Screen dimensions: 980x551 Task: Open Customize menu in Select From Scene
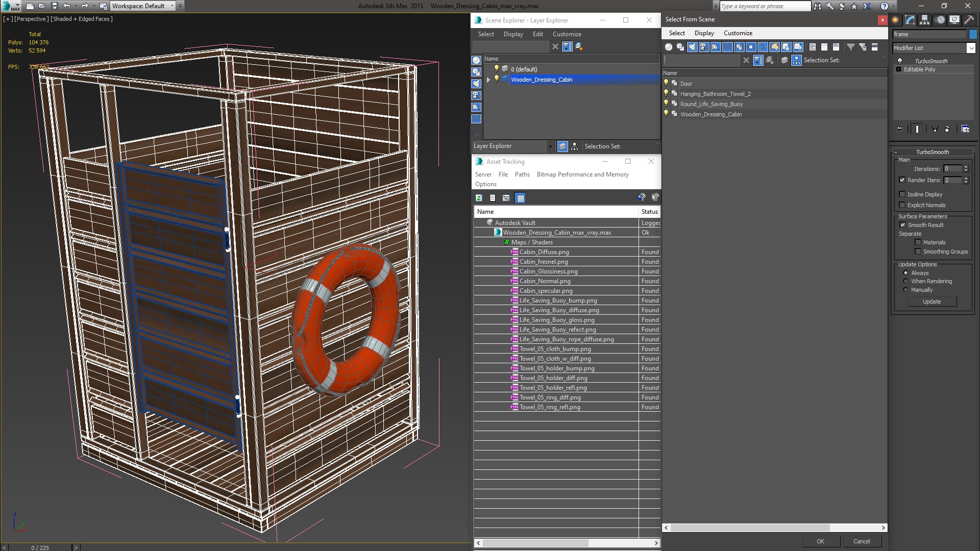pyautogui.click(x=738, y=33)
